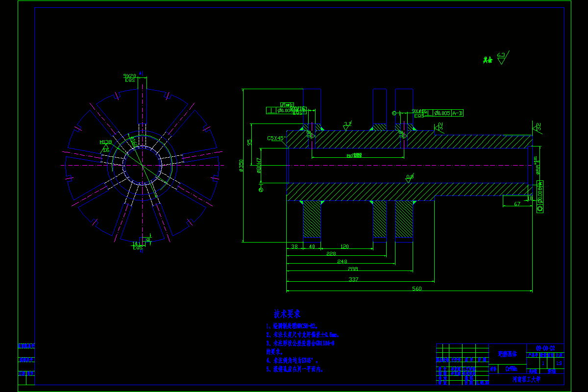Select the 288 length dimension

pos(352,269)
